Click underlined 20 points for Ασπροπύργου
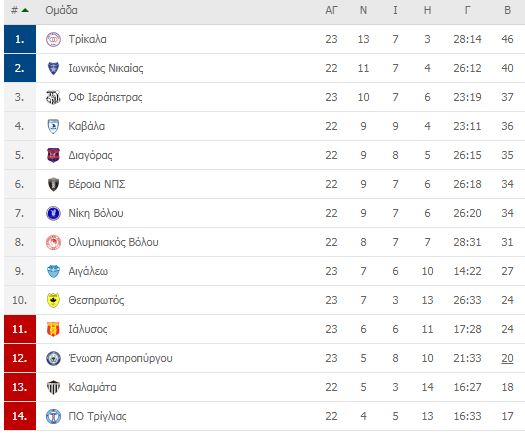The height and width of the screenshot is (438, 525). 507,358
